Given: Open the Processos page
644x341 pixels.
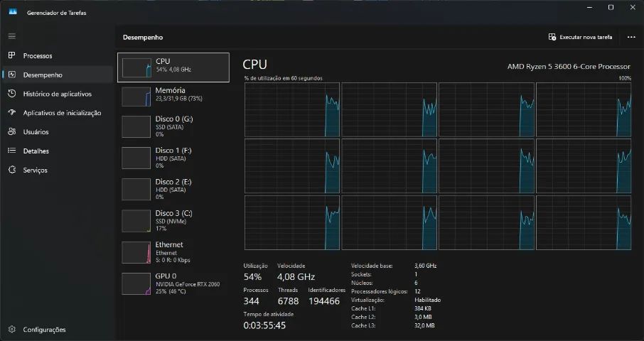Looking at the screenshot, I should click(58, 56).
